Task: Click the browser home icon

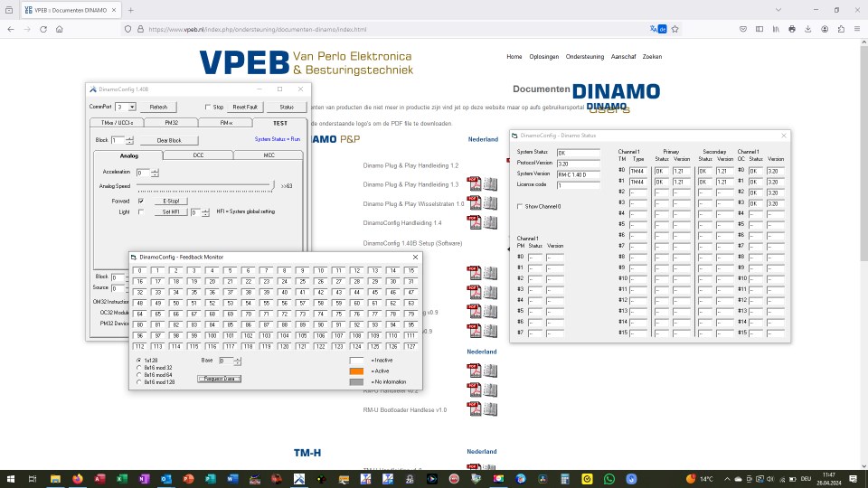Action: (59, 29)
